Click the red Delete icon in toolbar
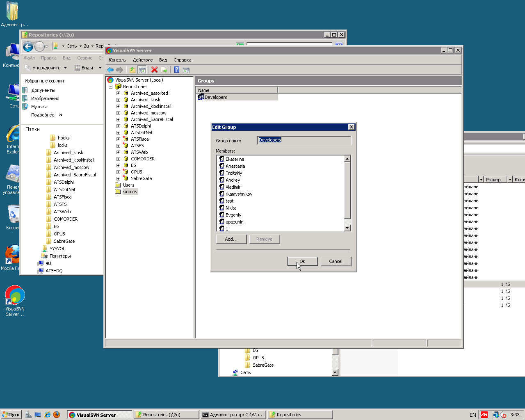Viewport: 525px width, 420px height. click(155, 70)
